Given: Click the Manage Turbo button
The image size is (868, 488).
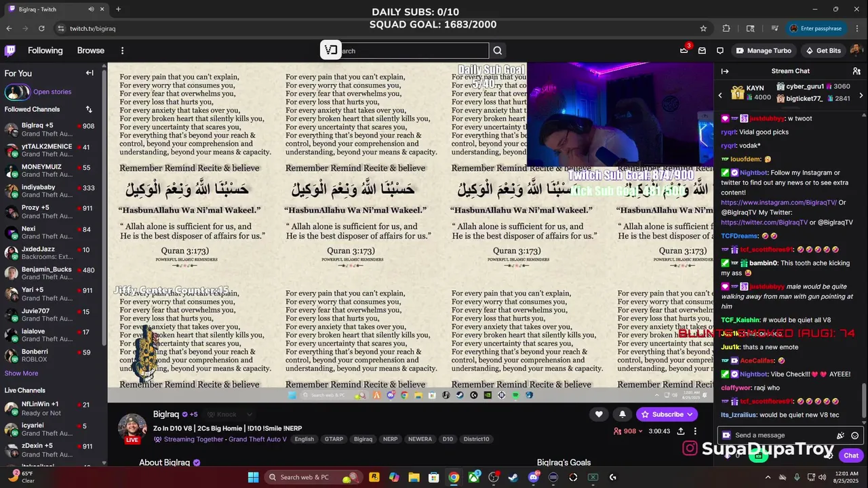Looking at the screenshot, I should pyautogui.click(x=764, y=51).
